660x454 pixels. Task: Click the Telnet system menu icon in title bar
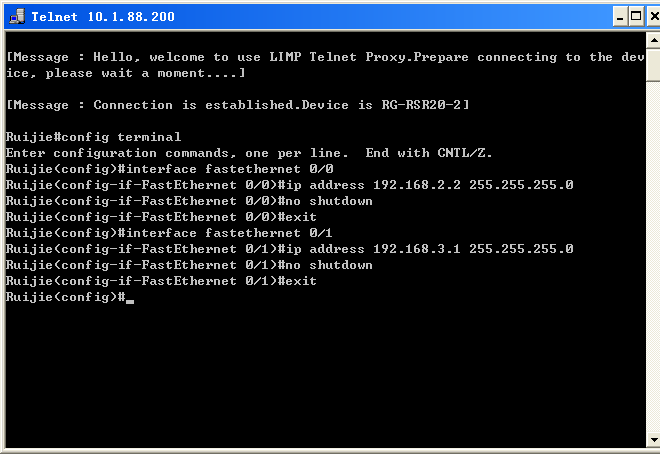15,16
